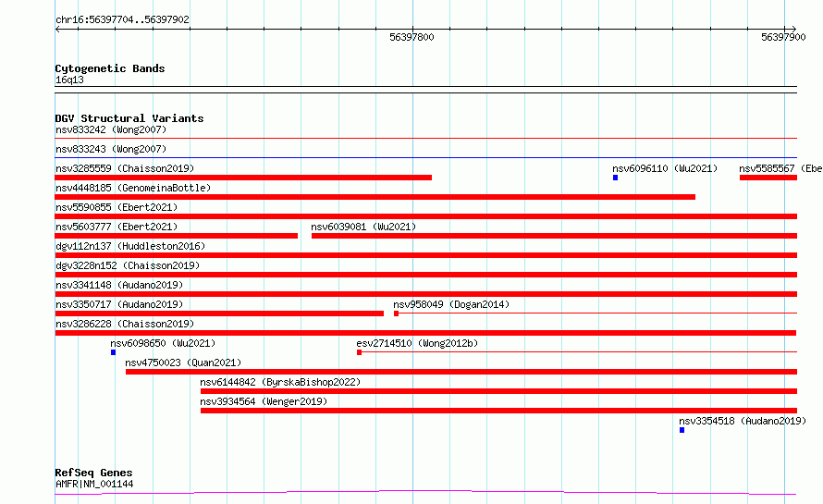Viewport: 823px width, 504px height.
Task: Click the nsv833242 (Wong2007) variant label
Action: 111,129
